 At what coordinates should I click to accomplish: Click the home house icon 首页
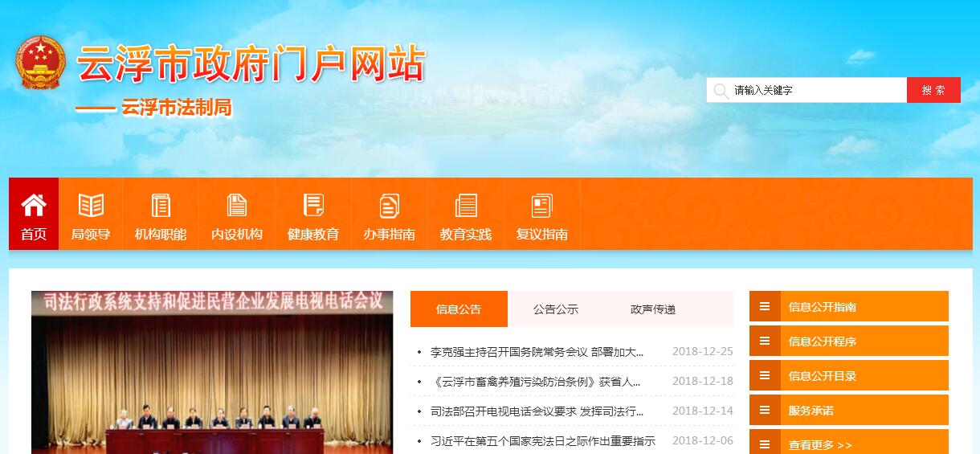tap(34, 205)
